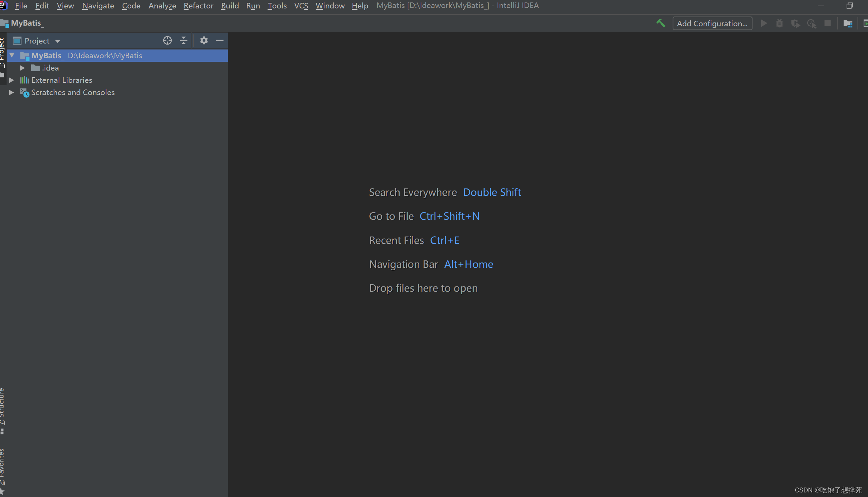Viewport: 868px width, 497px height.
Task: Click the locate target crosshair icon
Action: click(x=167, y=40)
